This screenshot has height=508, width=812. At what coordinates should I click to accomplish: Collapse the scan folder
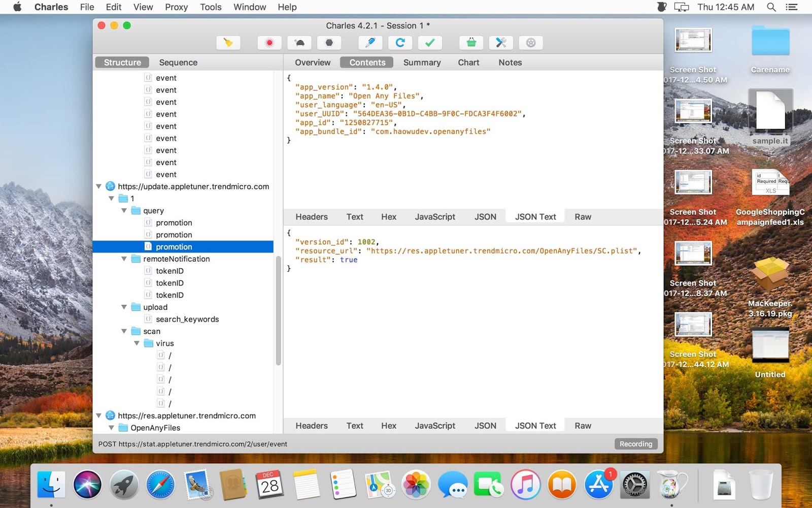point(124,331)
